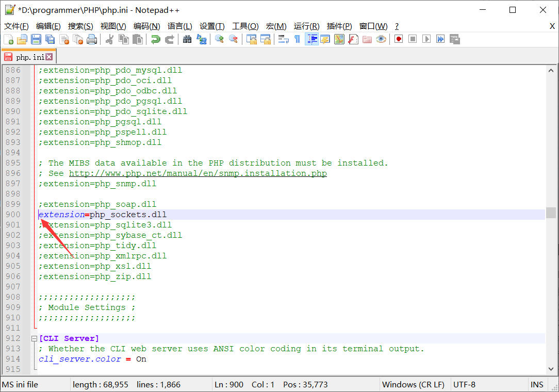This screenshot has height=392, width=559.
Task: Open the 编码(N) menu
Action: [146, 26]
